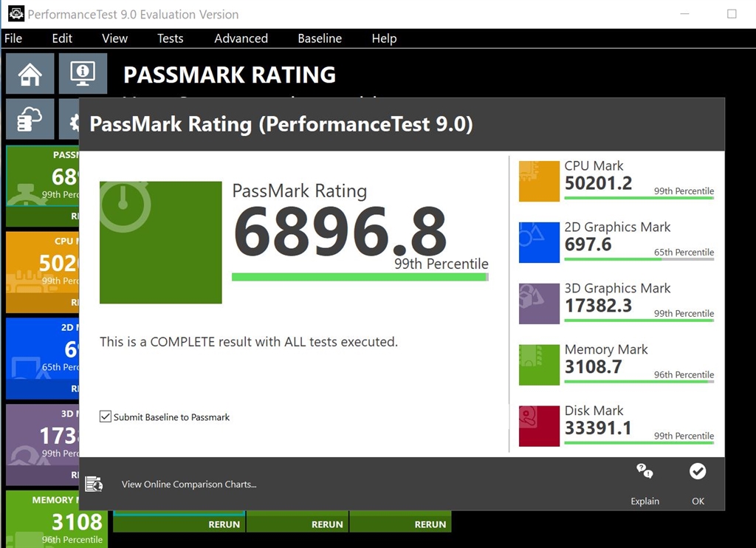Image resolution: width=756 pixels, height=548 pixels.
Task: Click the 6896.8 rating score
Action: tap(340, 232)
